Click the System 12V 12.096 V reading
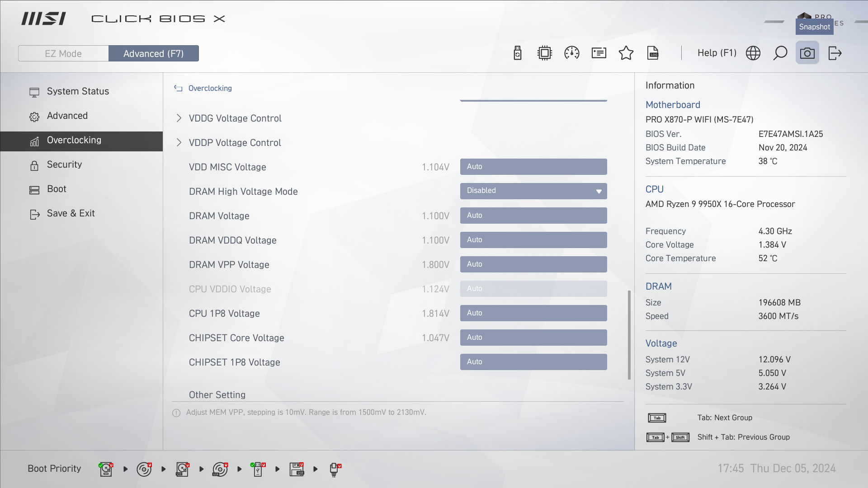The image size is (868, 488). (x=774, y=360)
